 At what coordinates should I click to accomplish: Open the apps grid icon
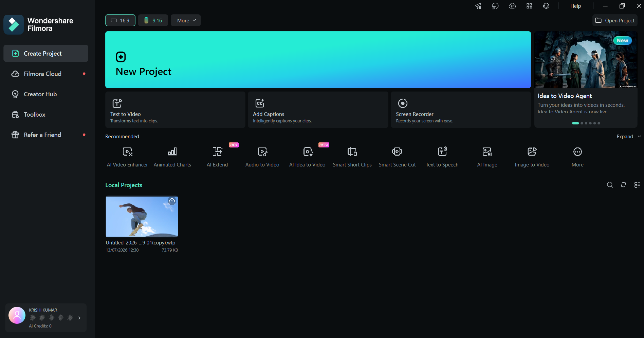click(x=529, y=6)
